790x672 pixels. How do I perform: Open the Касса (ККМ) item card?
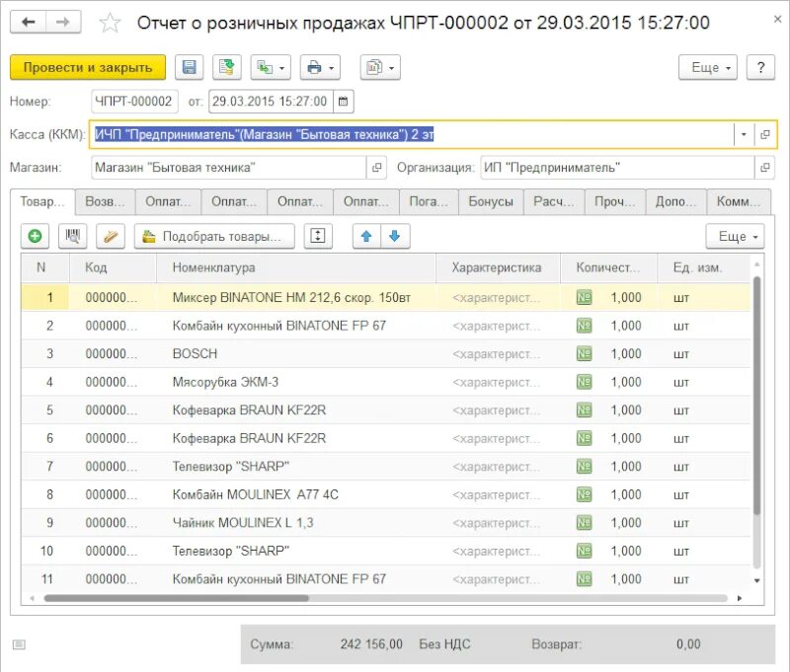pyautogui.click(x=764, y=134)
